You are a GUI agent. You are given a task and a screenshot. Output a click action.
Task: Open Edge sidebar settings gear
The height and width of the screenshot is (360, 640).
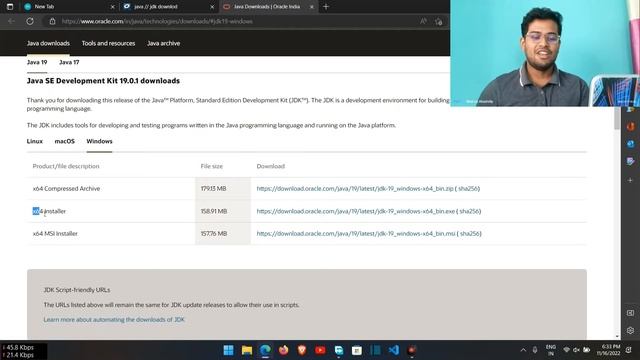tap(631, 330)
